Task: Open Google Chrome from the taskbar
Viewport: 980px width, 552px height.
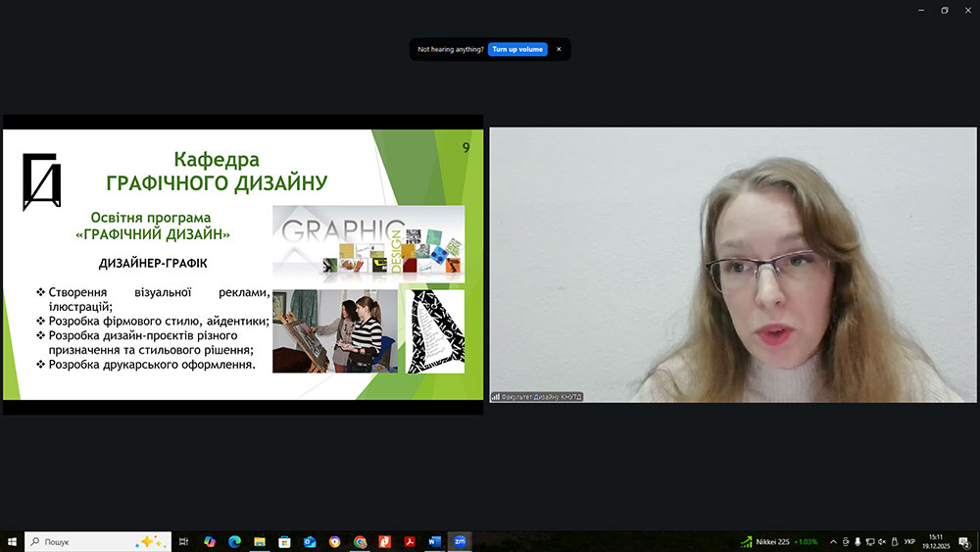Action: (360, 541)
